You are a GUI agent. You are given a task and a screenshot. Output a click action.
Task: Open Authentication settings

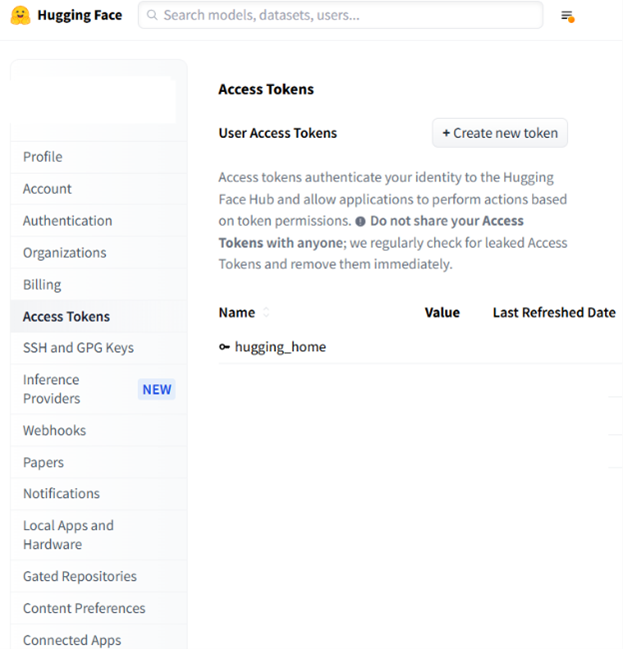point(99,221)
